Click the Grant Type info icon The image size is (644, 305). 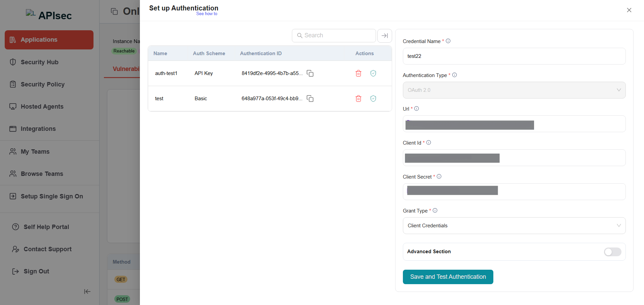click(435, 211)
